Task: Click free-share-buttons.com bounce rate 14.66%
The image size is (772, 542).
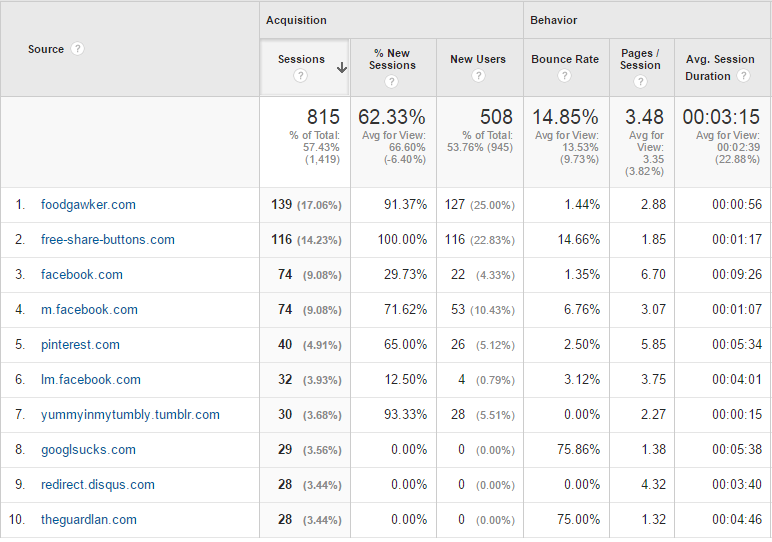Action: click(x=579, y=239)
